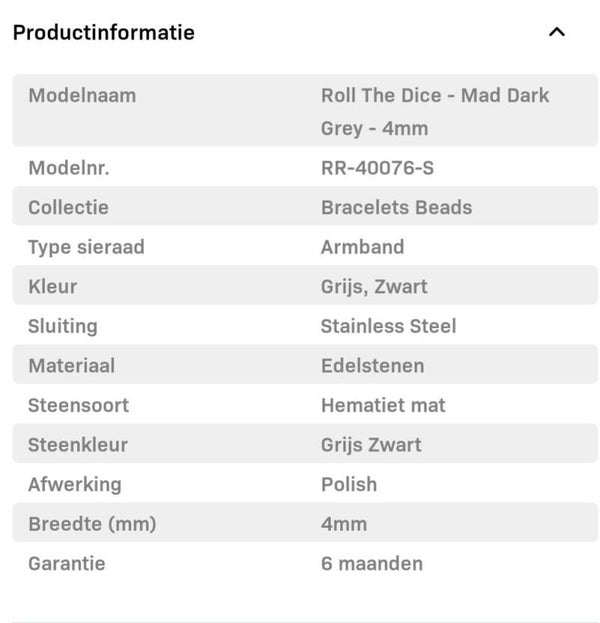
Task: Select the Garantie label
Action: tap(67, 563)
